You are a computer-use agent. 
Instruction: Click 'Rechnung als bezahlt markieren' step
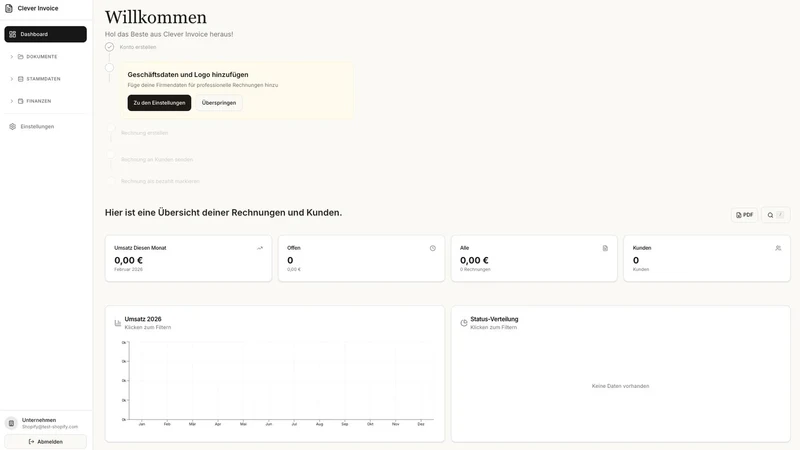160,181
